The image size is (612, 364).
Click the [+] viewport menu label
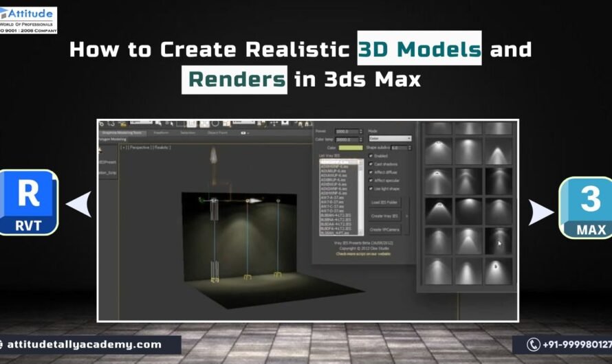point(124,148)
